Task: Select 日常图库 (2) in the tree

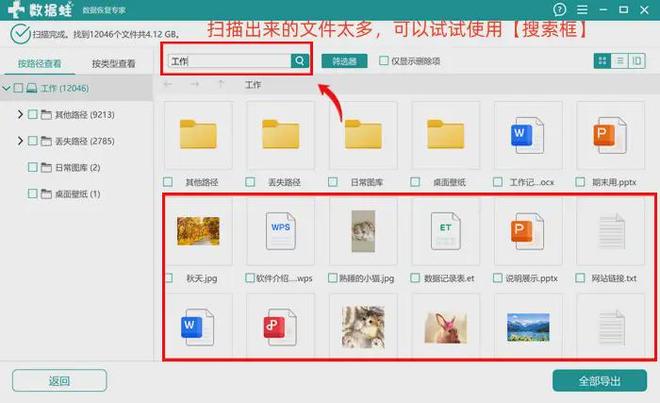Action: click(77, 168)
